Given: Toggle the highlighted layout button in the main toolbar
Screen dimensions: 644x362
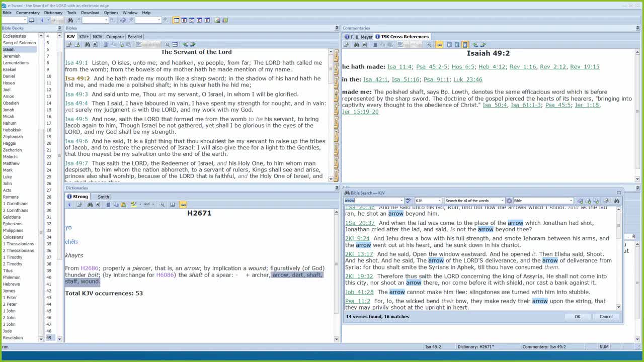Looking at the screenshot, I should pos(176,20).
